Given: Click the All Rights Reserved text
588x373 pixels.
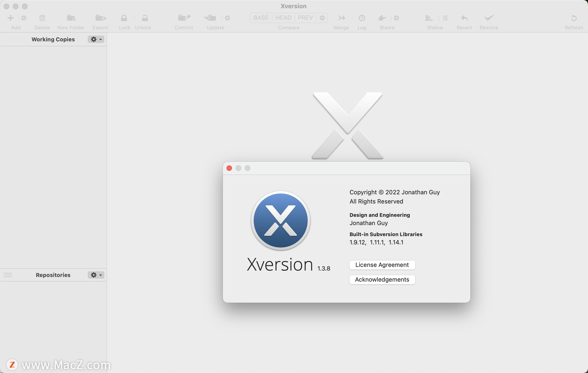Looking at the screenshot, I should click(x=376, y=202).
